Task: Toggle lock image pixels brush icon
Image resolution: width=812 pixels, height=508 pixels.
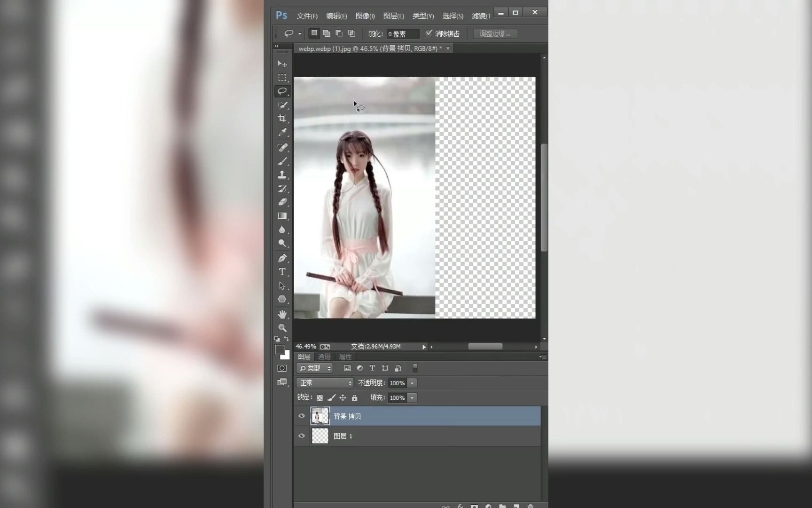Action: click(331, 398)
